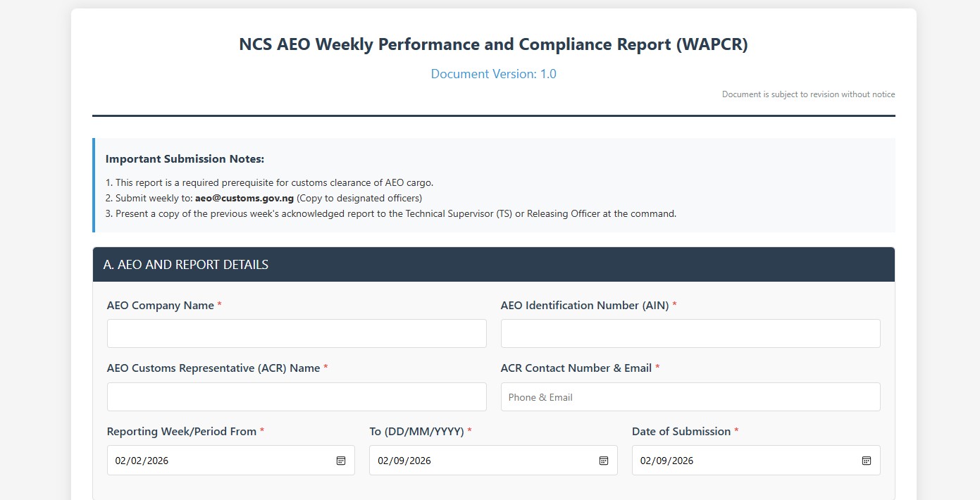
Task: Open the calendar icon beside the To date field
Action: (603, 460)
